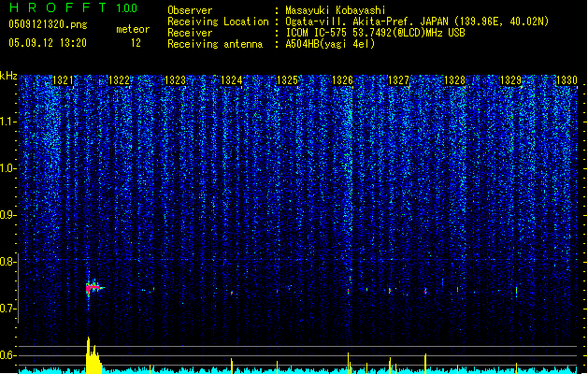Click the date stamp 05.09.12 13:20
The width and height of the screenshot is (588, 374).
coord(48,43)
